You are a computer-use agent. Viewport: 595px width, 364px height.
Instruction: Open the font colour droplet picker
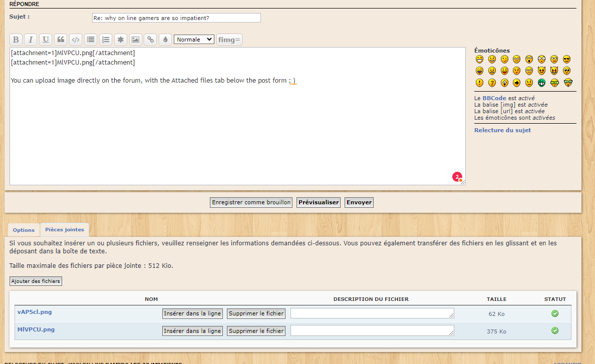pos(165,40)
